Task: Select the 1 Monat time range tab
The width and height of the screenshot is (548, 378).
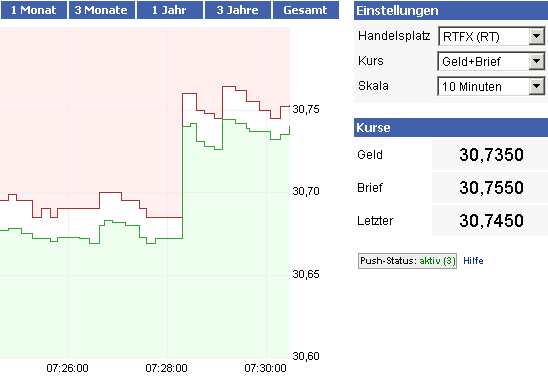Action: (x=34, y=10)
